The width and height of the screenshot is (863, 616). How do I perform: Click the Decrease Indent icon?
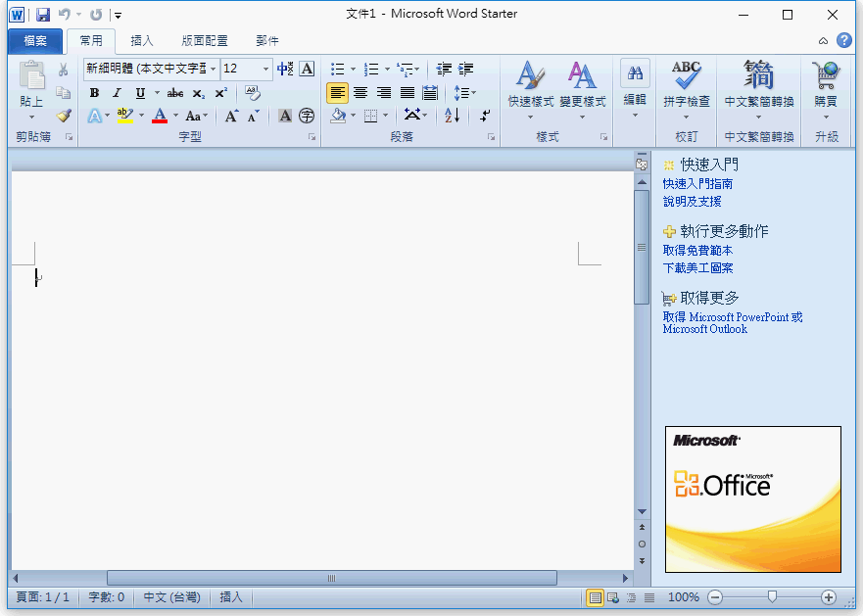444,69
